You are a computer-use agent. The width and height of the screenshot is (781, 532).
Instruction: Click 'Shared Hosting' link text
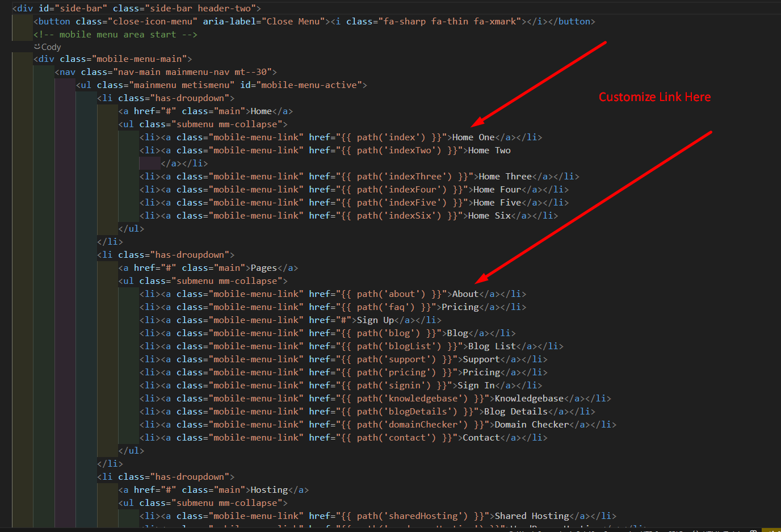tap(531, 516)
